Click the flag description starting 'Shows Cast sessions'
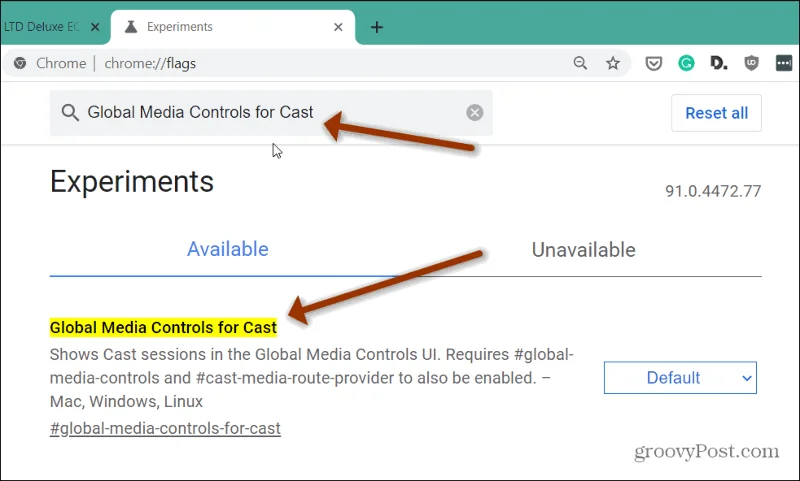The image size is (800, 481). pos(311,378)
